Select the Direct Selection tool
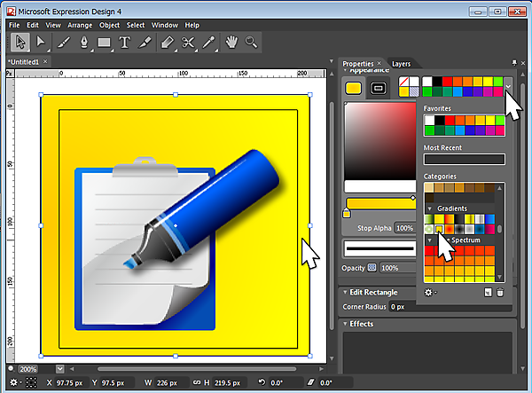The height and width of the screenshot is (393, 532). click(40, 42)
